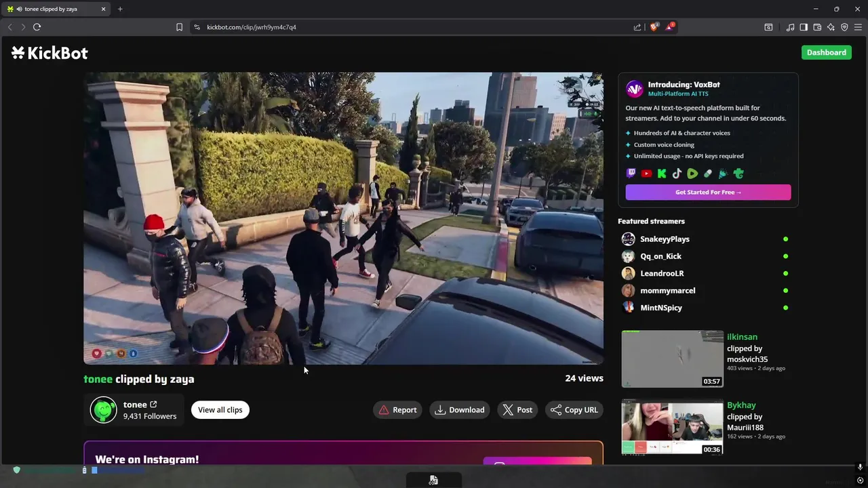Open Leo AI sparkle icon
Screen dimensions: 868x488
click(x=831, y=27)
